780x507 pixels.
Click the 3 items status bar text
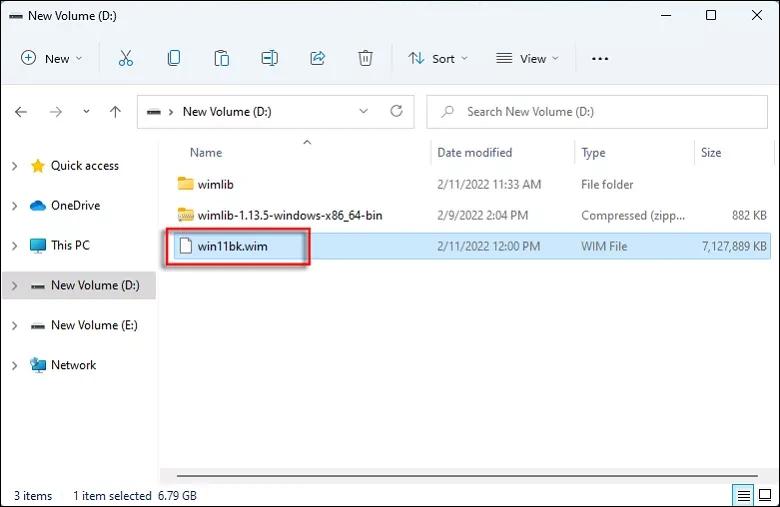(x=33, y=496)
